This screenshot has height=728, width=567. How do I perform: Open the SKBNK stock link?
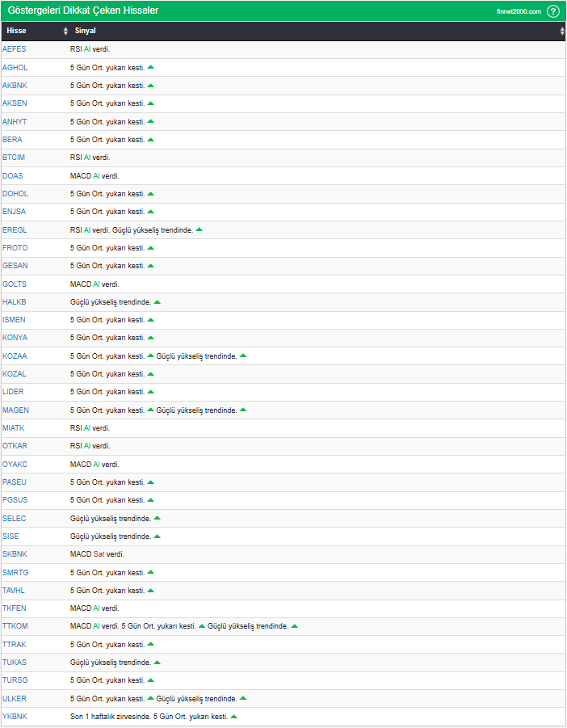(15, 554)
